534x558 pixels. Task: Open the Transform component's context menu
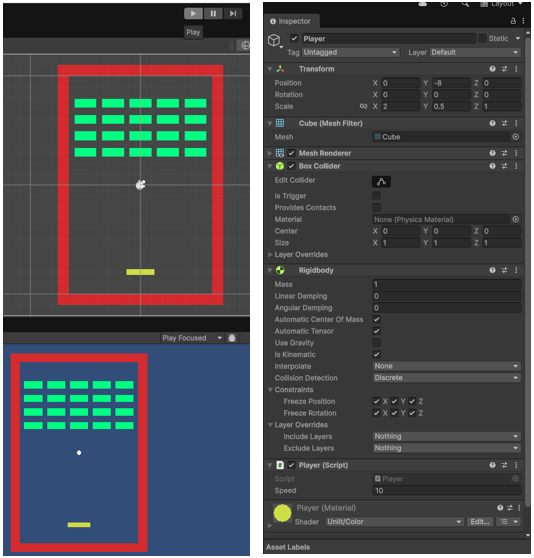coord(516,69)
